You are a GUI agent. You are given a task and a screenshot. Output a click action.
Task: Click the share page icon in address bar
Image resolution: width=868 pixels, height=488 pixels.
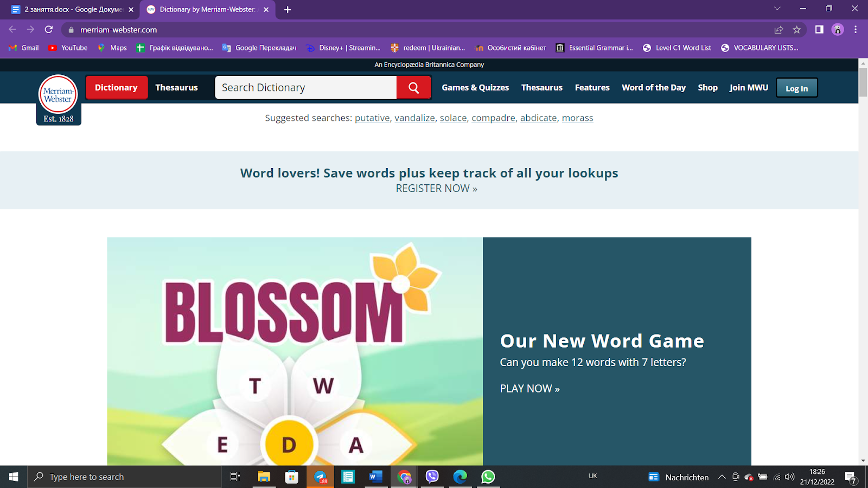778,30
